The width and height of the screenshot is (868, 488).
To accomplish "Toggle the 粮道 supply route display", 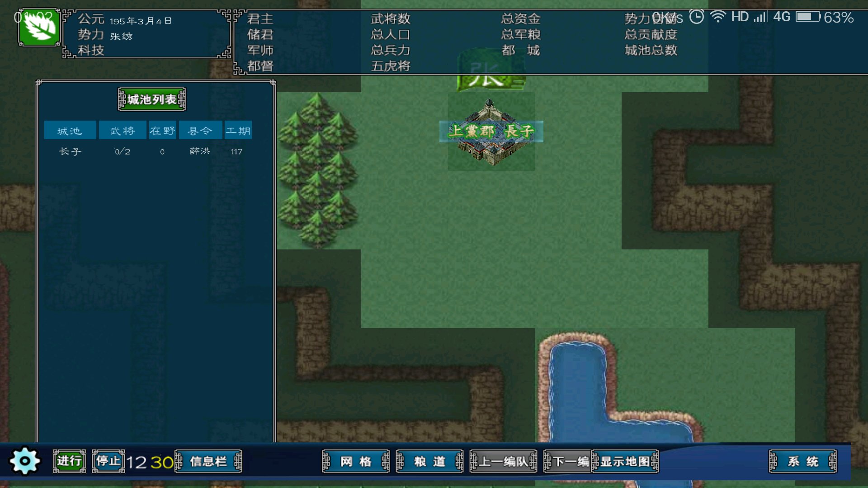I will click(x=429, y=461).
